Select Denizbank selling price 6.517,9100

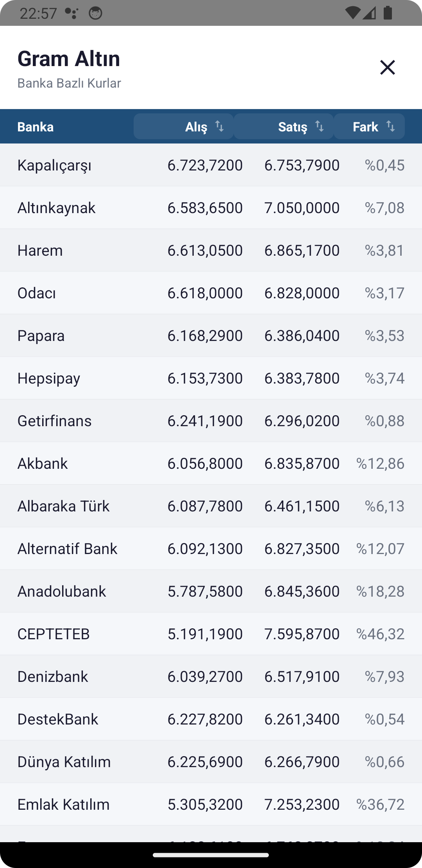(x=302, y=676)
